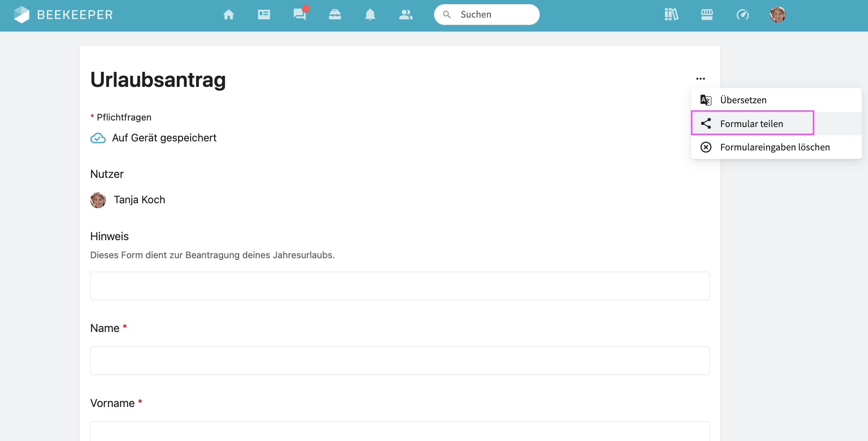Click the Beekeeper logo
Image resolution: width=868 pixels, height=441 pixels.
[63, 15]
